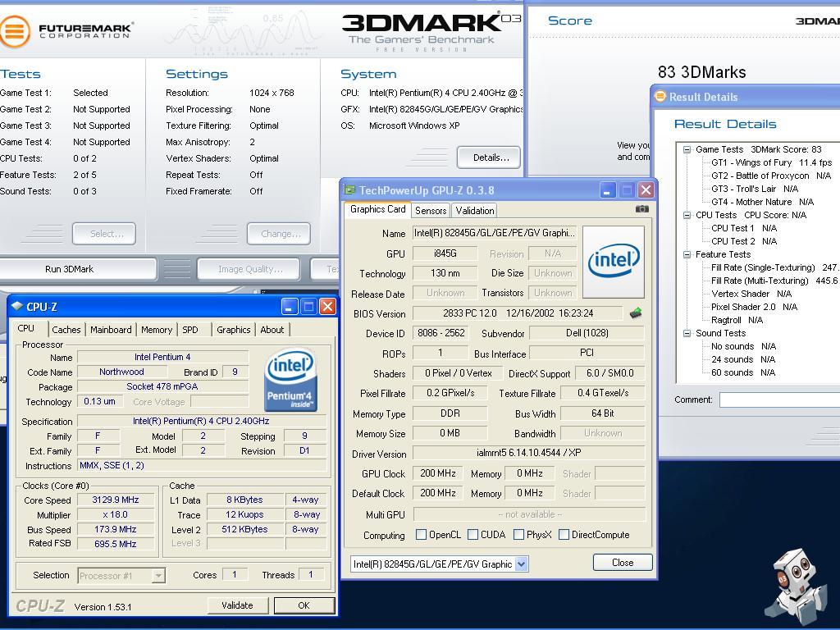Select the GT3 - Troll's Lair row
840x630 pixels.
coord(755,189)
